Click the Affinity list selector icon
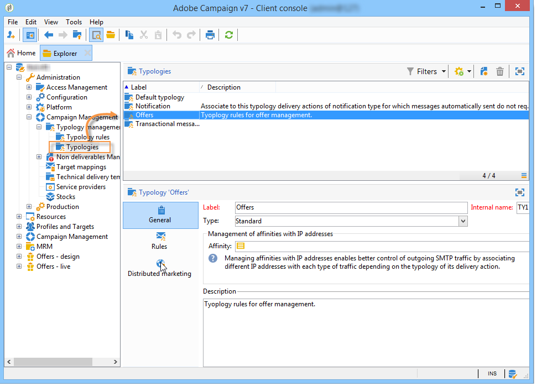The width and height of the screenshot is (542, 392). 241,246
